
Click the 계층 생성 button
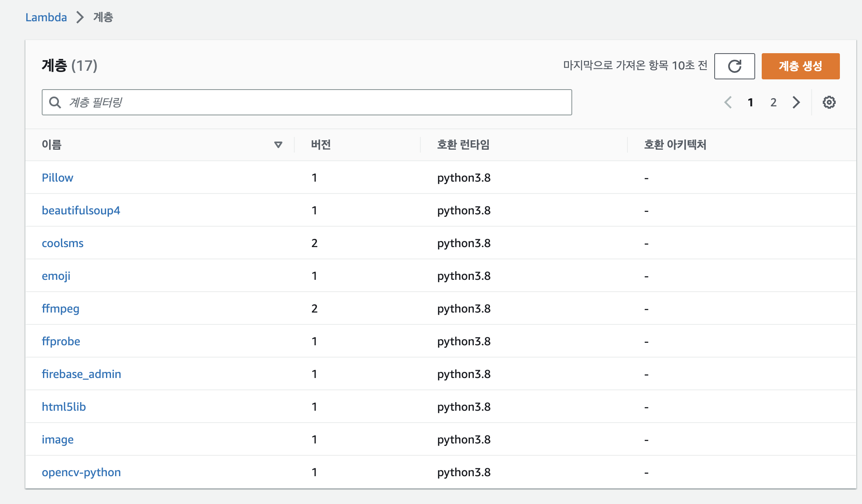[800, 66]
